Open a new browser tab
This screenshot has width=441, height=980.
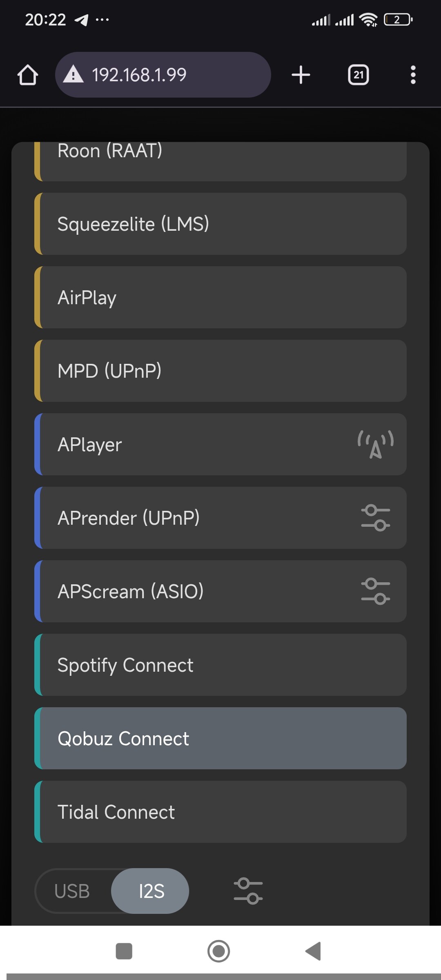pyautogui.click(x=301, y=75)
